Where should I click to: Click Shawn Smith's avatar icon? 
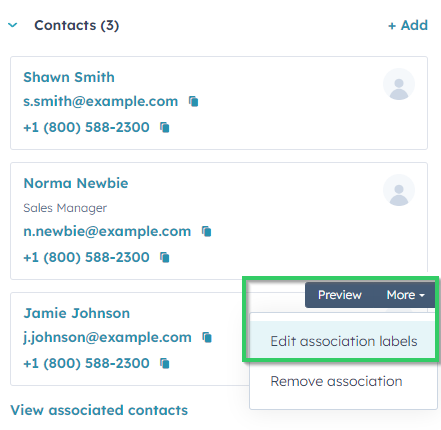(399, 84)
